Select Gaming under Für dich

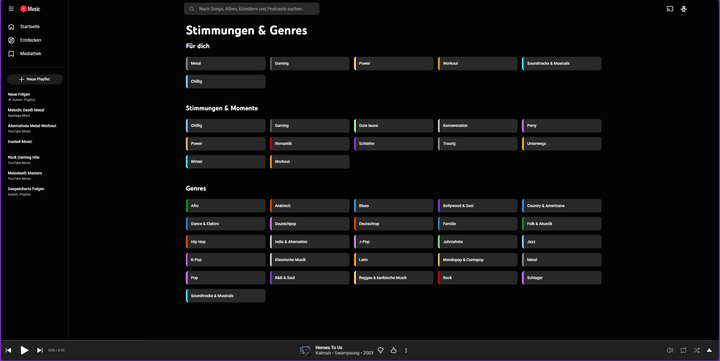(x=309, y=63)
